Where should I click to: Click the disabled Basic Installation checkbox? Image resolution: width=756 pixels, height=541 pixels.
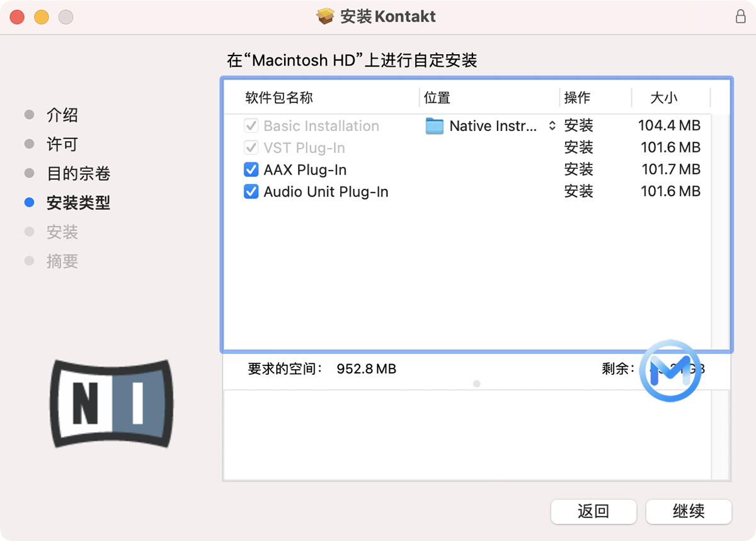[x=251, y=125]
